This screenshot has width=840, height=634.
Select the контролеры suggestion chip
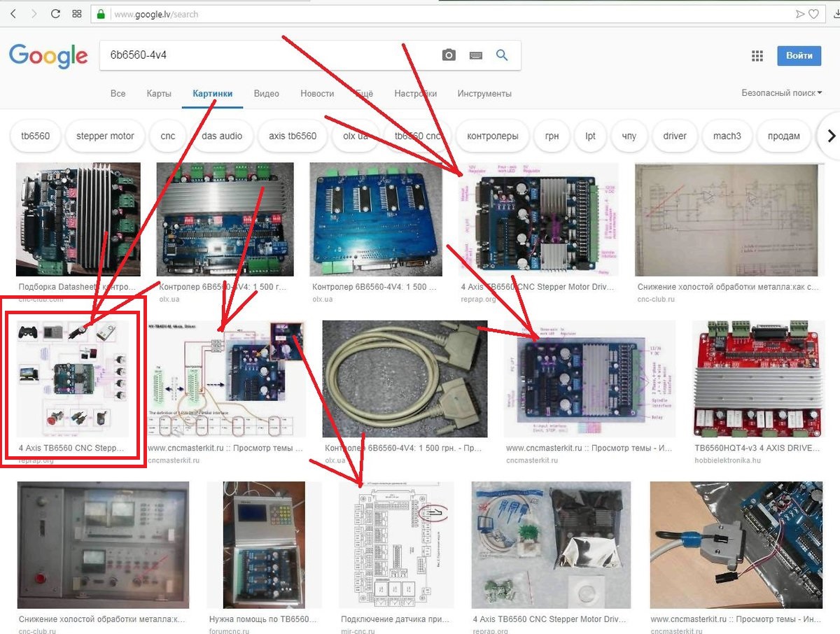[493, 136]
